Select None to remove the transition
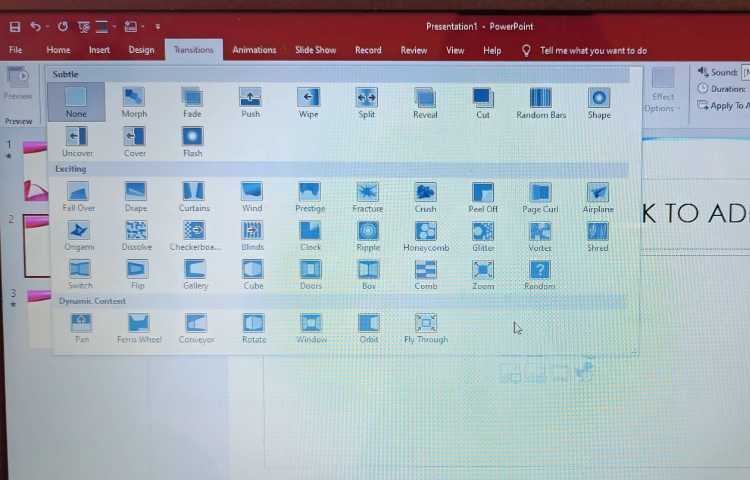Image resolution: width=750 pixels, height=480 pixels. coord(76,102)
